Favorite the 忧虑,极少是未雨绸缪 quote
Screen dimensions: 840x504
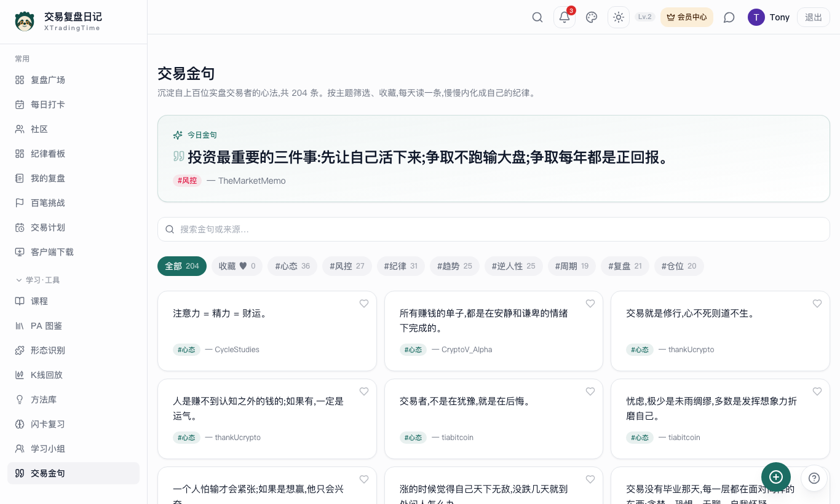(x=817, y=392)
